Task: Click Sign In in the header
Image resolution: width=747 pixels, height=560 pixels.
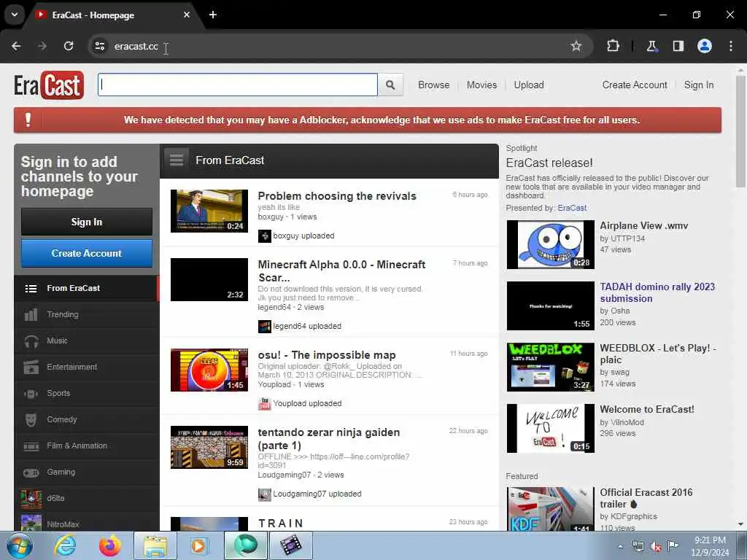Action: [699, 85]
